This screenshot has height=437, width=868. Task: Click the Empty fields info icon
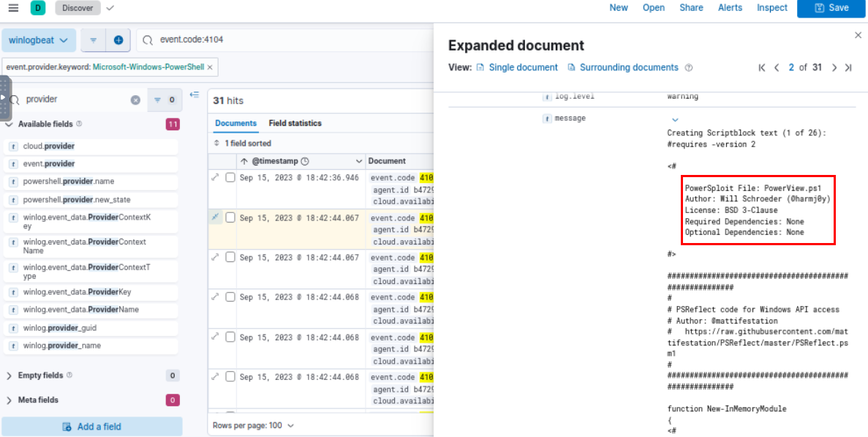(x=69, y=375)
